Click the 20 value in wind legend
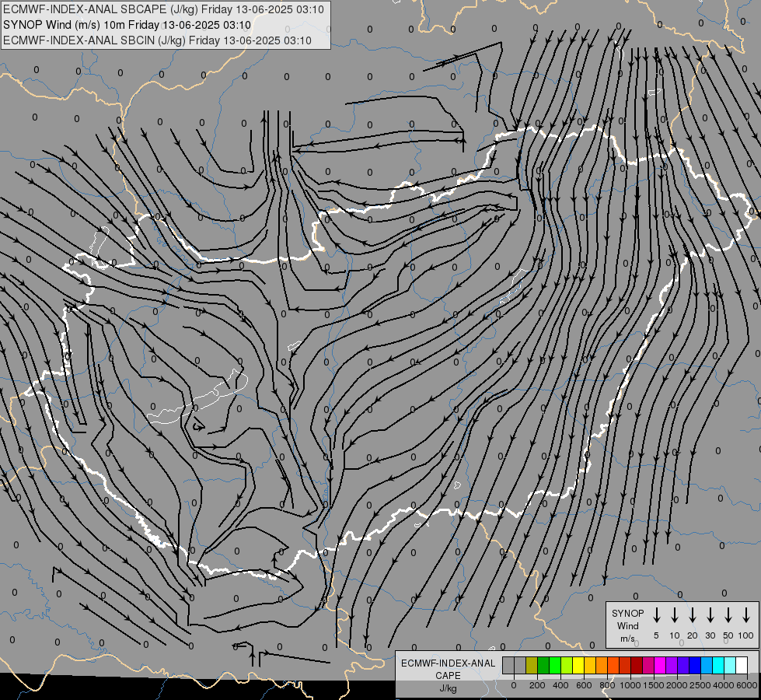 coord(693,635)
